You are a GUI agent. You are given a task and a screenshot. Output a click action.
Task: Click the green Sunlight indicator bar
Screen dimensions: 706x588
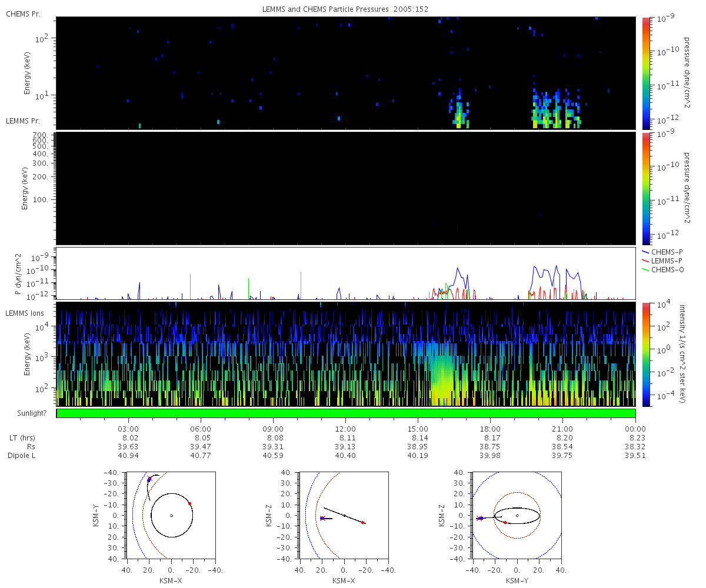(x=345, y=413)
